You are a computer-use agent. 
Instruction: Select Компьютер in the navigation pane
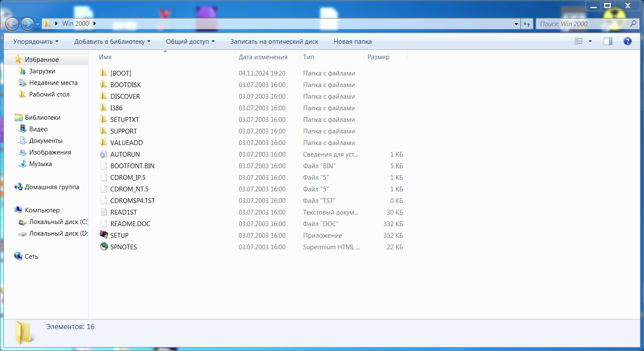(x=42, y=210)
